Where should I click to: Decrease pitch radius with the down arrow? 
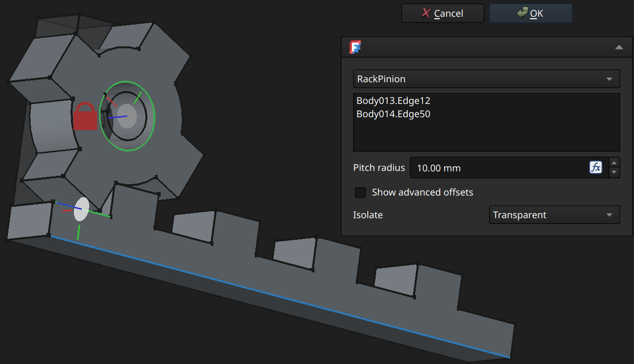(614, 172)
